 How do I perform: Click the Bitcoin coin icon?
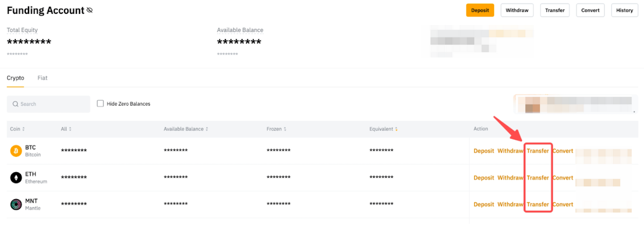(x=16, y=151)
